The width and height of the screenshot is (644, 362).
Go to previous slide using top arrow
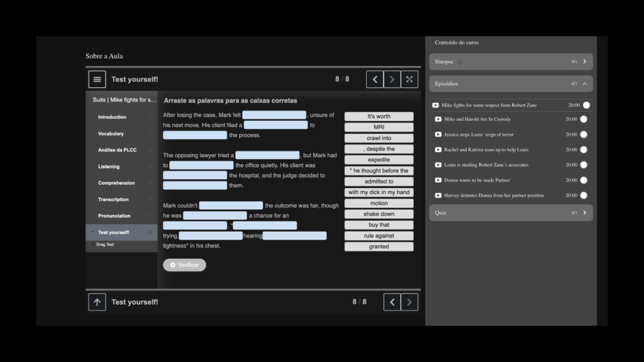point(375,79)
